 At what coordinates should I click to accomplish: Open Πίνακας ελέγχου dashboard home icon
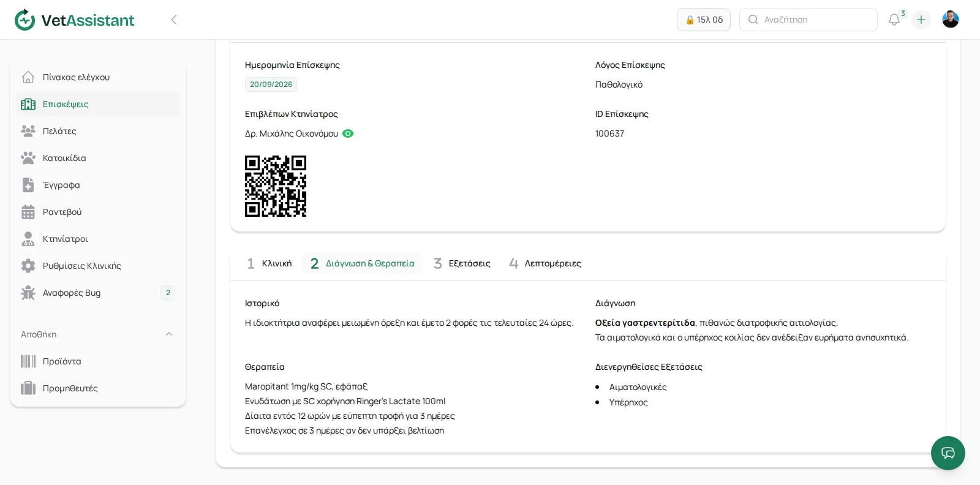pyautogui.click(x=28, y=77)
